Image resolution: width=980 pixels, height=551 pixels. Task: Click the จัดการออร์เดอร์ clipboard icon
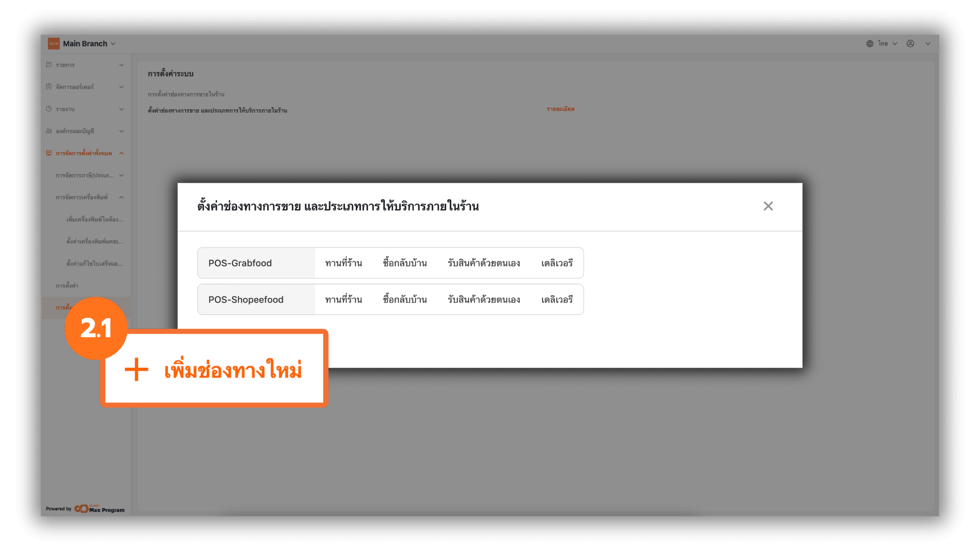click(x=49, y=87)
